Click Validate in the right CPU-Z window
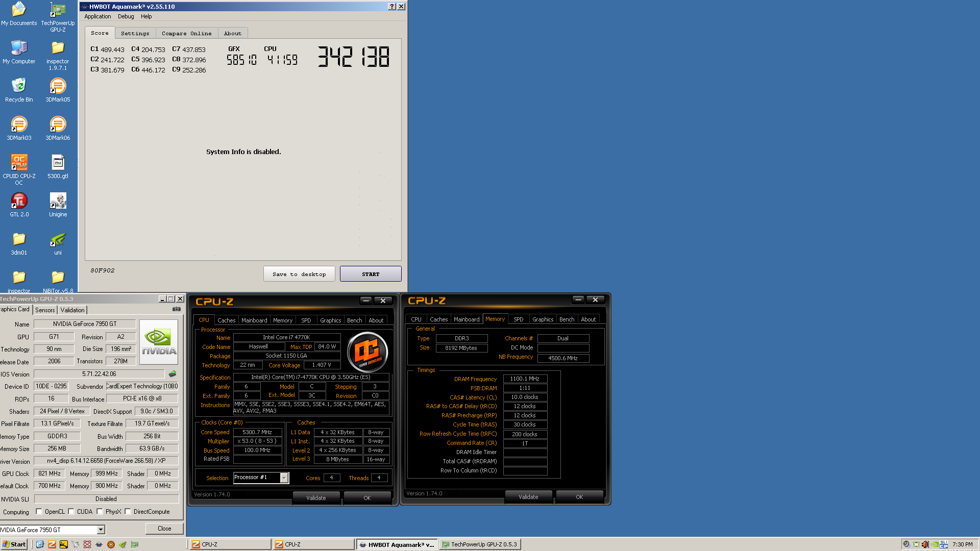This screenshot has height=551, width=980. (x=528, y=496)
